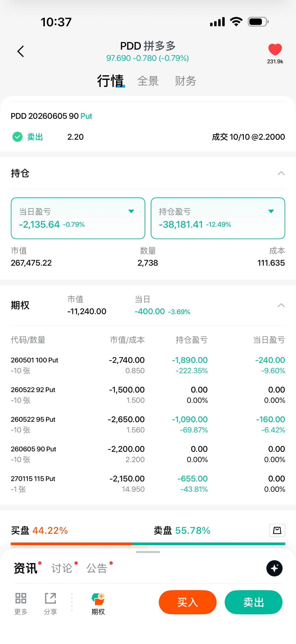Screen dimensions: 296x644
Task: Collapse the 持仓 section
Action: point(281,173)
